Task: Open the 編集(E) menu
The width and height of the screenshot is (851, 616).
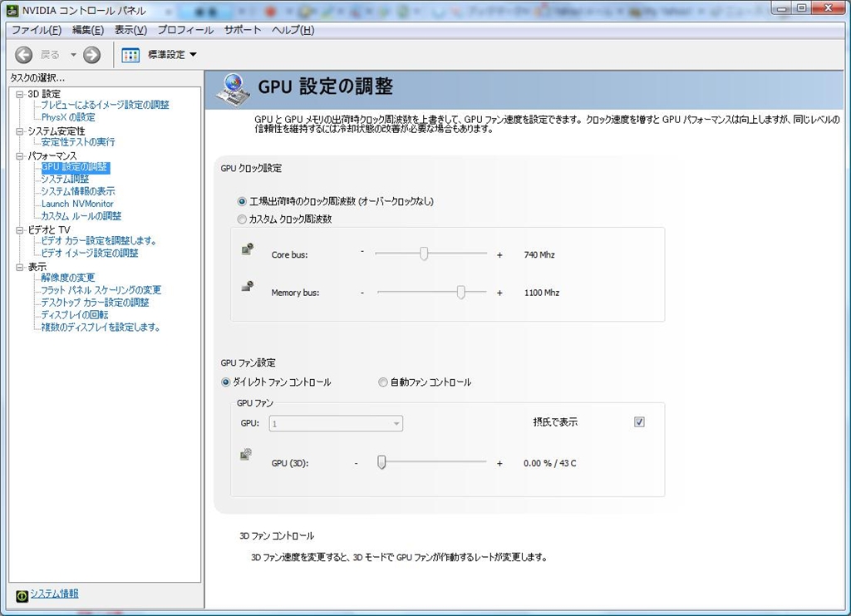Action: tap(88, 31)
